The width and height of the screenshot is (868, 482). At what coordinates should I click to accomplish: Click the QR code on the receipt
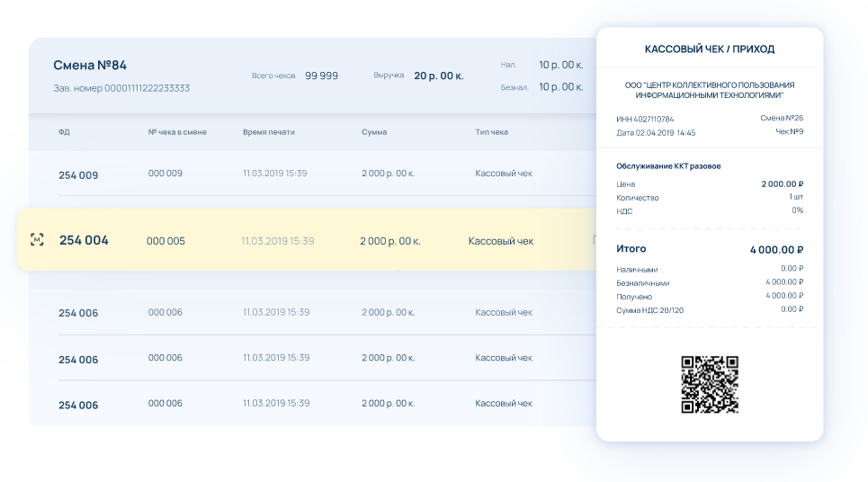(x=710, y=384)
